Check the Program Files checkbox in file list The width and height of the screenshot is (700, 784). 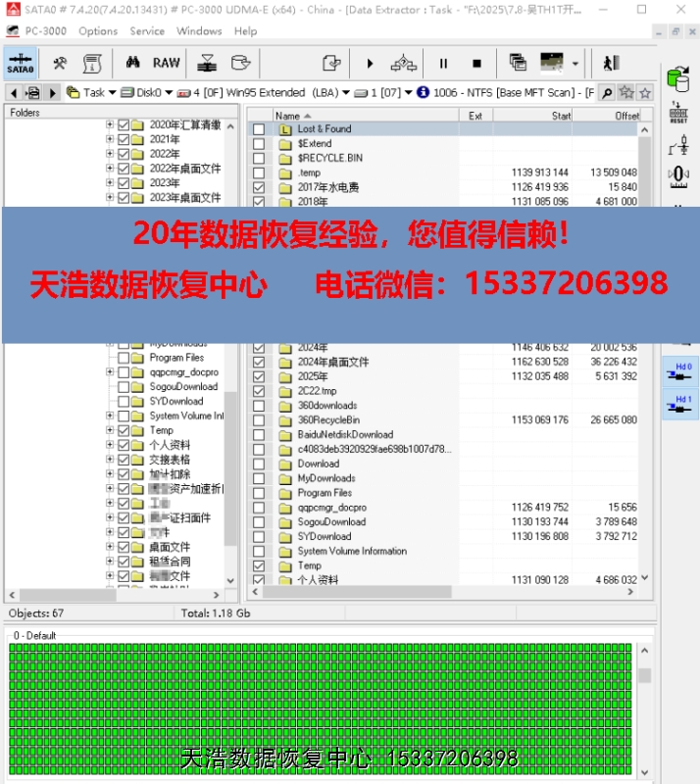point(259,493)
